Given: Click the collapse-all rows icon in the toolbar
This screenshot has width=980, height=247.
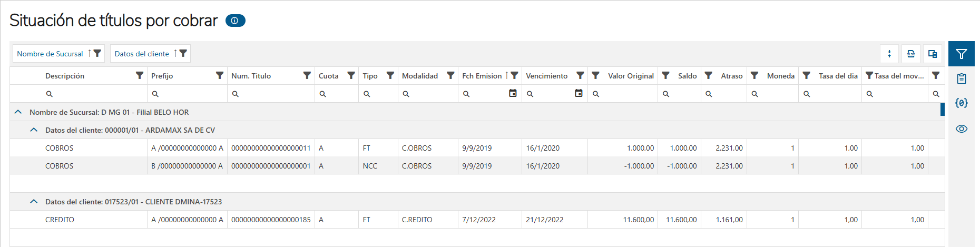Looking at the screenshot, I should (889, 54).
